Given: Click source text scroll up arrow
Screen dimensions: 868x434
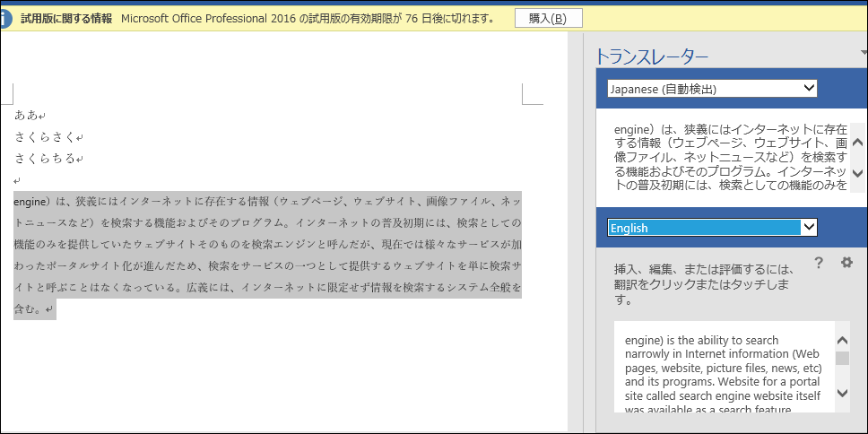Looking at the screenshot, I should [858, 142].
